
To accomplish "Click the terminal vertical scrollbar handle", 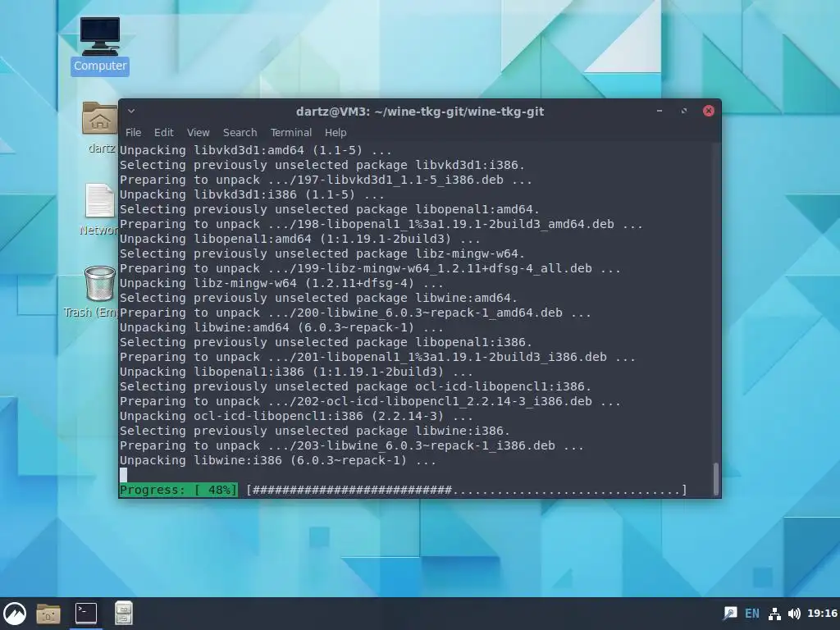I will (716, 479).
